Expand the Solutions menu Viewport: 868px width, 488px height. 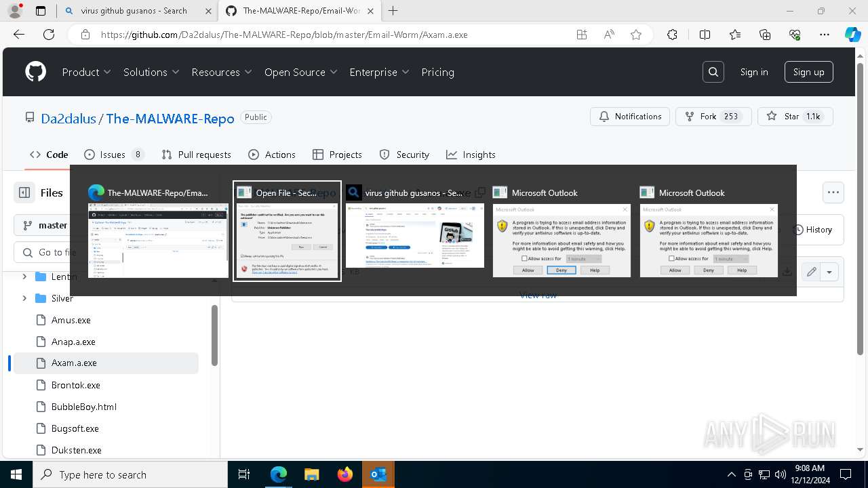pyautogui.click(x=151, y=72)
